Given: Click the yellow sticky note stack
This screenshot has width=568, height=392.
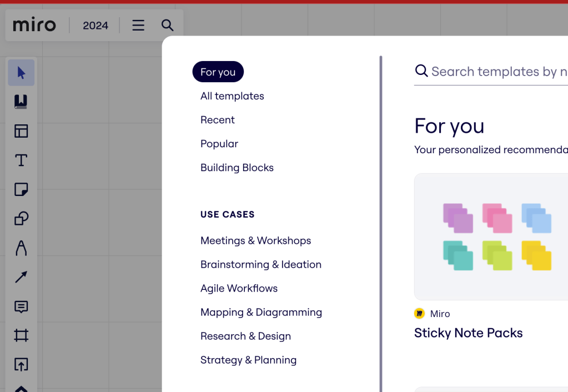Looking at the screenshot, I should (x=536, y=256).
